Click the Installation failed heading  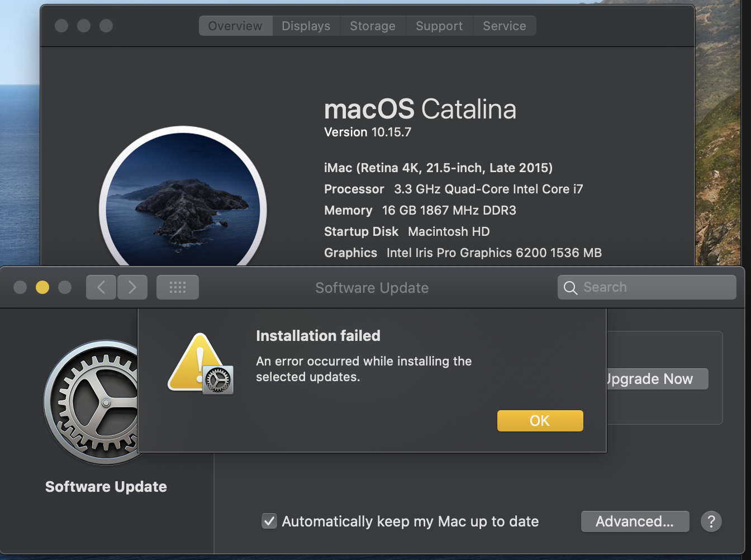pyautogui.click(x=318, y=335)
